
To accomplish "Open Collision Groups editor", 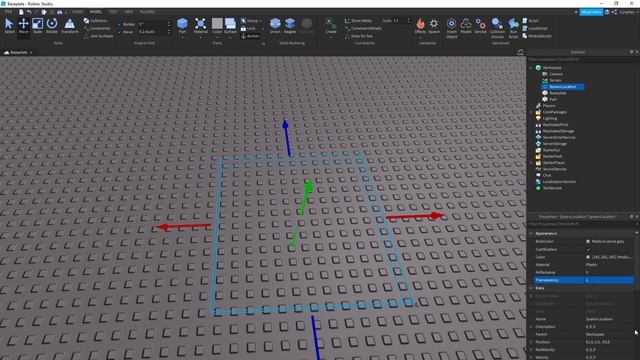I will click(497, 28).
